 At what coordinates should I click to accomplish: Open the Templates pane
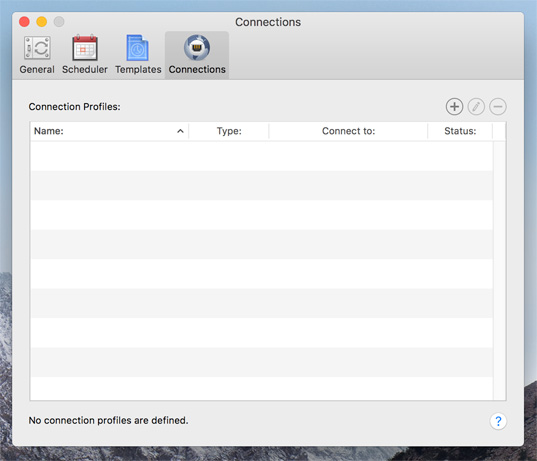point(138,55)
